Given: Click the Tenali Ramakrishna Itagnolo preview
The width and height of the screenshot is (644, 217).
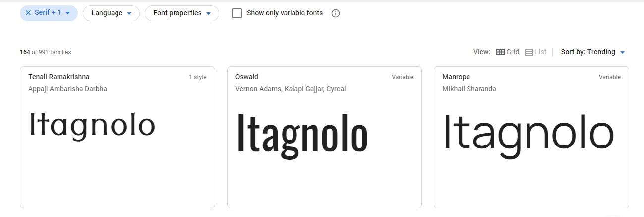Looking at the screenshot, I should coord(92,126).
